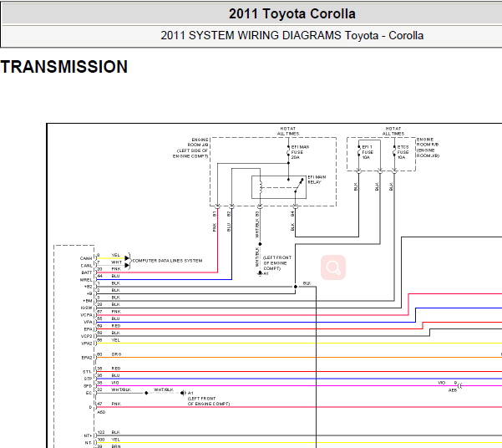Click the "VCP2" terminal label
This screenshot has height=448, width=502.
(x=86, y=337)
